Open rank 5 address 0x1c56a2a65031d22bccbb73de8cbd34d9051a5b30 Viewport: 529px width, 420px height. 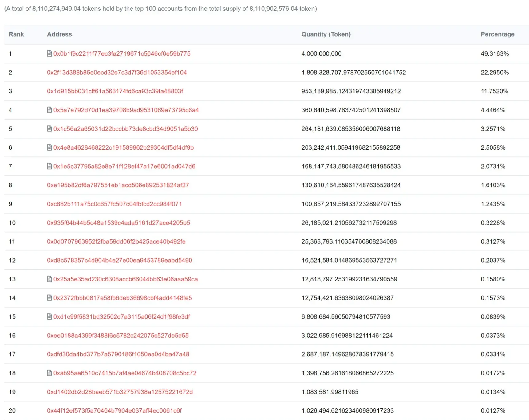(126, 129)
